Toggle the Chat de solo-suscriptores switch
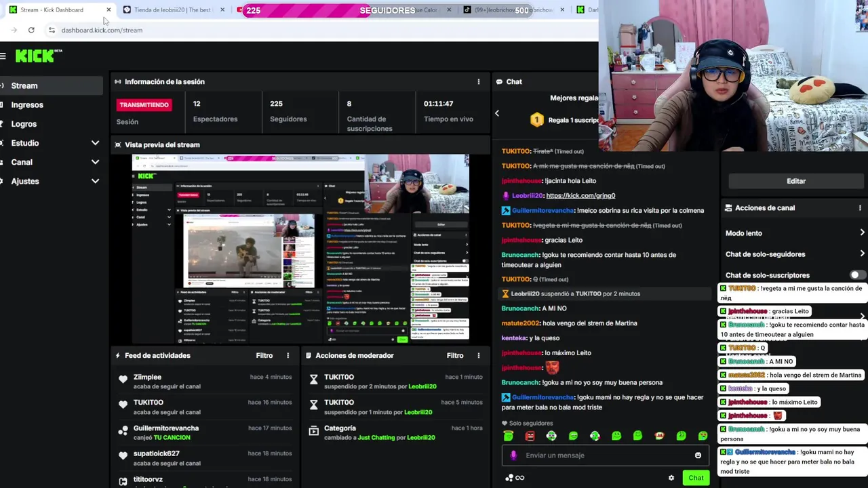Screen dimensions: 868x488 click(x=857, y=275)
